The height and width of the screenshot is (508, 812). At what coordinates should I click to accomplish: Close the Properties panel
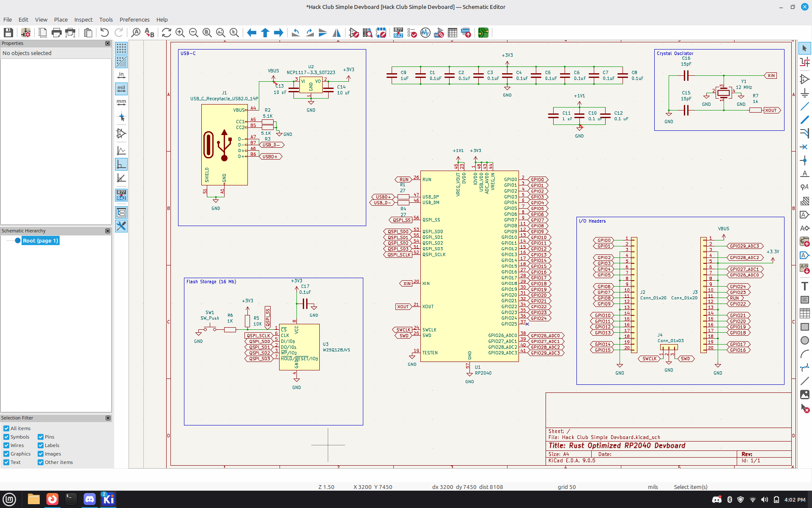coord(107,43)
